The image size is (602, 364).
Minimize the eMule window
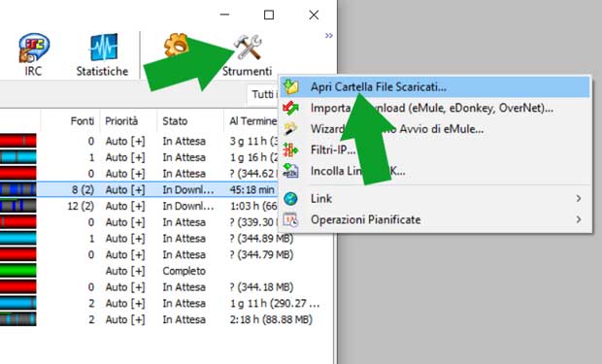point(224,15)
